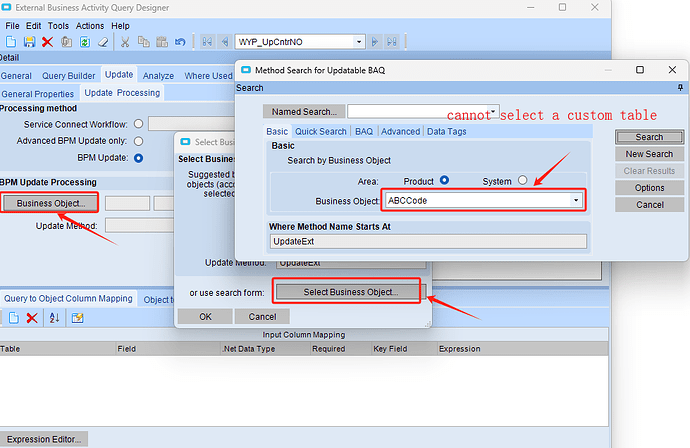This screenshot has width=690, height=448.
Task: Click the Business Object... button
Action: tap(51, 203)
